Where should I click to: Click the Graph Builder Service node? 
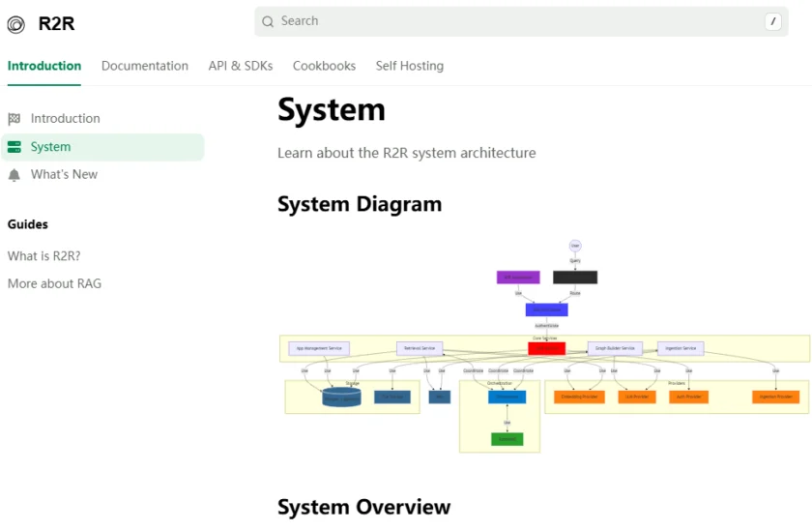pyautogui.click(x=615, y=348)
